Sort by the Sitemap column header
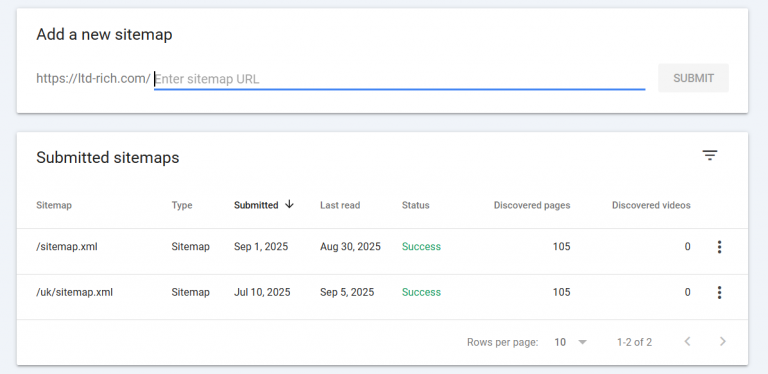This screenshot has width=768, height=374. coord(54,205)
